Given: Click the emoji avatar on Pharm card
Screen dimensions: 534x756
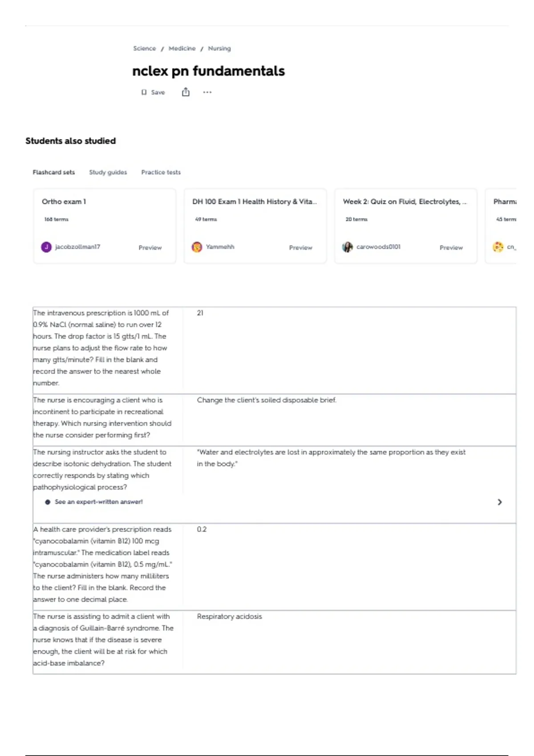Looking at the screenshot, I should pyautogui.click(x=498, y=247).
